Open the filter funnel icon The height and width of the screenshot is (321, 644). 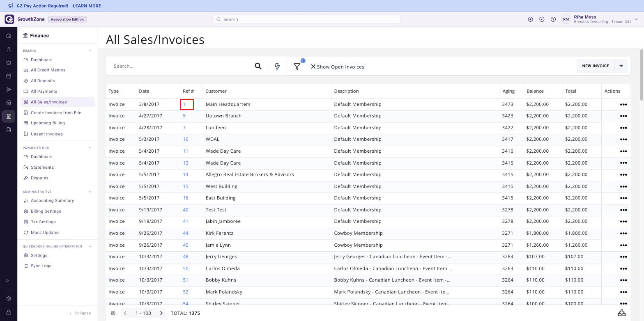pyautogui.click(x=297, y=66)
